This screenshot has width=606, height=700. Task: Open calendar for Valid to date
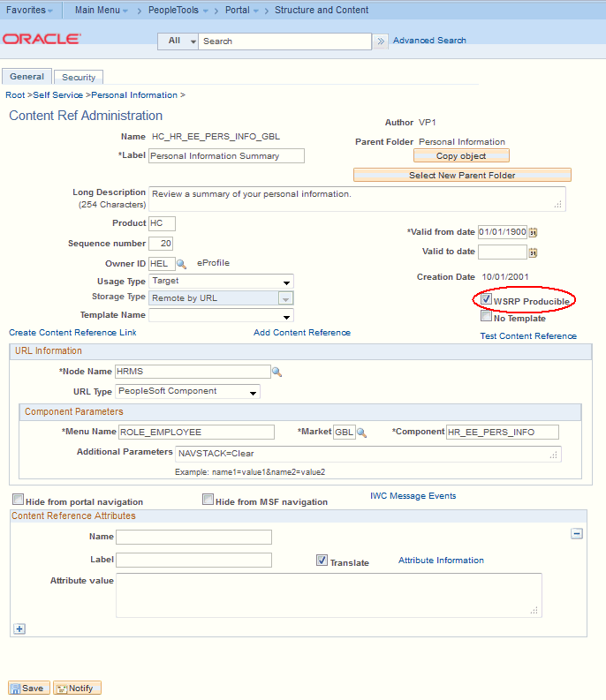click(x=533, y=252)
